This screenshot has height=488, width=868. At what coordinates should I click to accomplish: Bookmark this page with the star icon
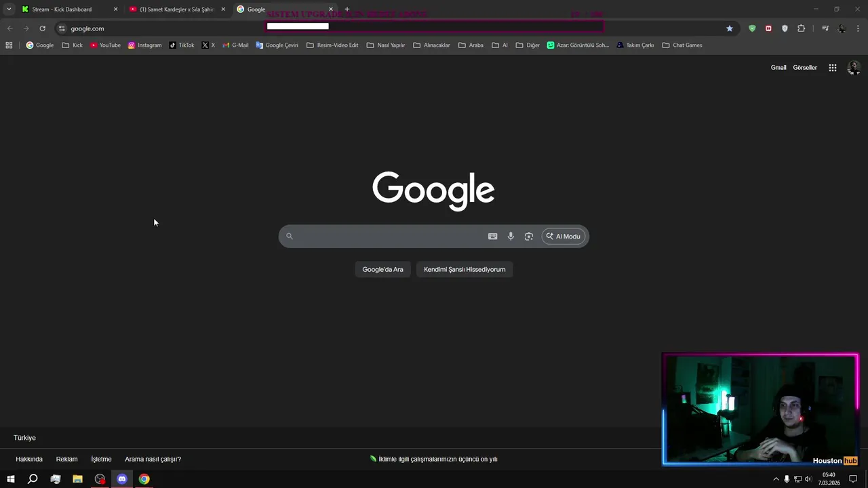click(x=730, y=28)
